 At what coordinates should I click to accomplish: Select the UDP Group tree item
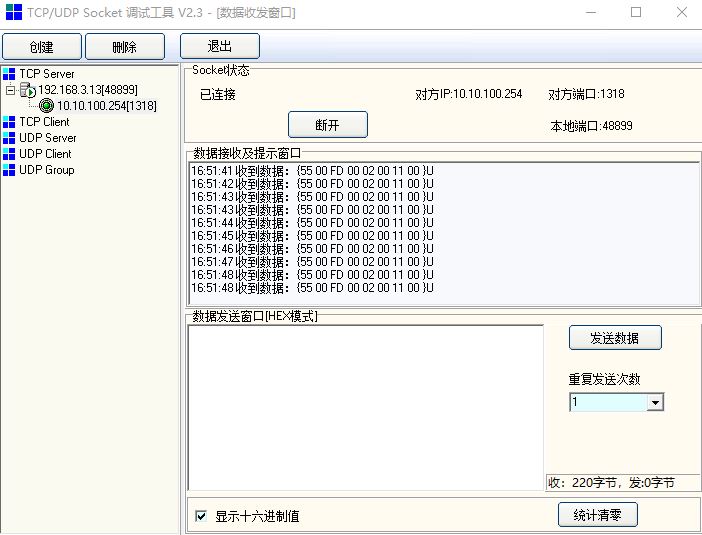tap(47, 170)
